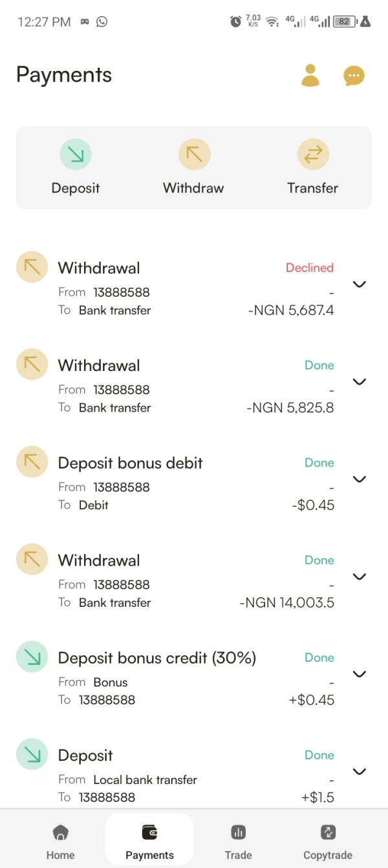
Task: Expand the Deposit bonus debit entry
Action: click(359, 479)
